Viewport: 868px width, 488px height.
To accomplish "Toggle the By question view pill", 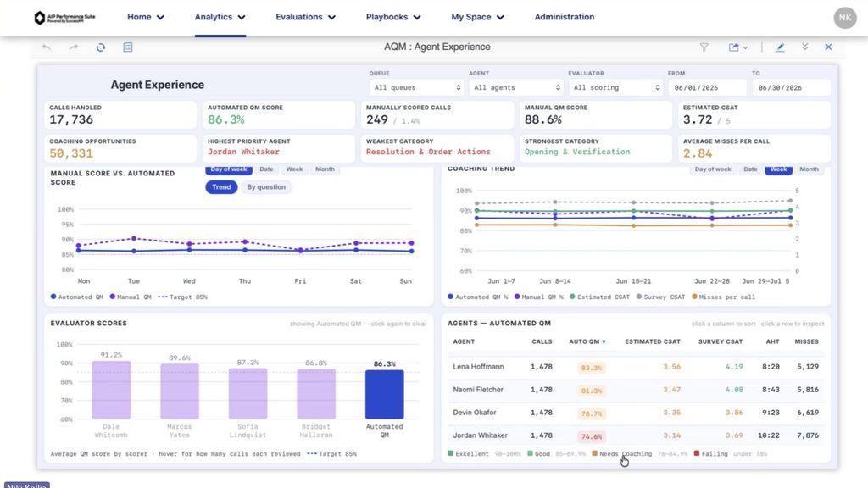I will (266, 187).
